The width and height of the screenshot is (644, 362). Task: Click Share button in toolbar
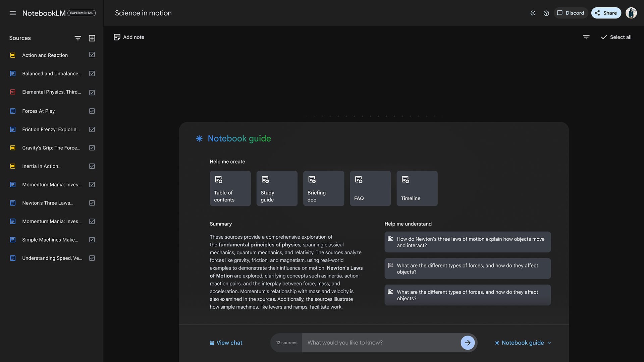[606, 13]
